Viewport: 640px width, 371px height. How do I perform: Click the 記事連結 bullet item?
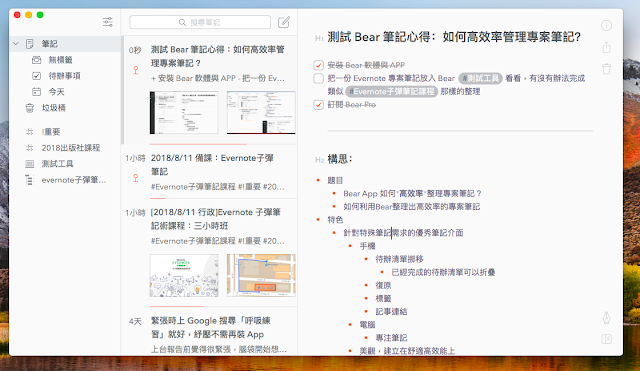[391, 311]
